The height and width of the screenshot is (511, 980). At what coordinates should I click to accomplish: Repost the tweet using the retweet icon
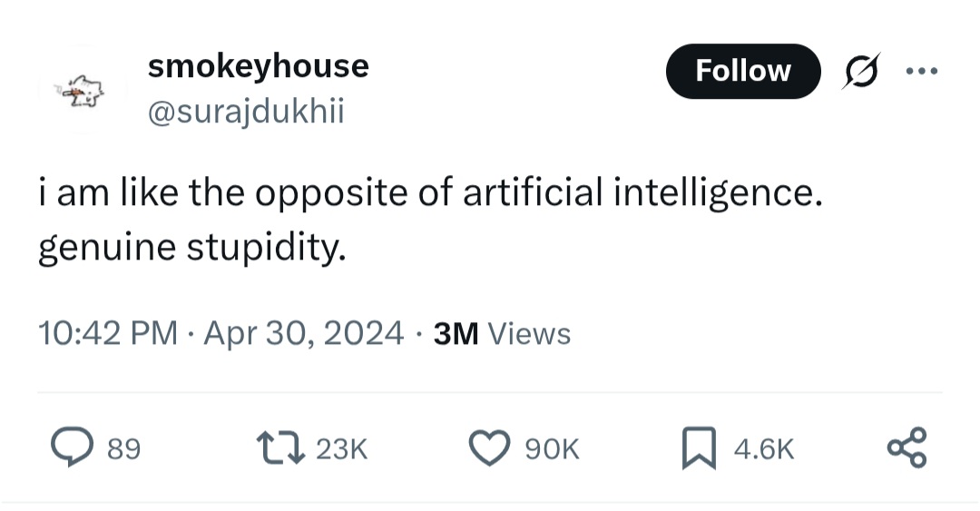point(280,447)
